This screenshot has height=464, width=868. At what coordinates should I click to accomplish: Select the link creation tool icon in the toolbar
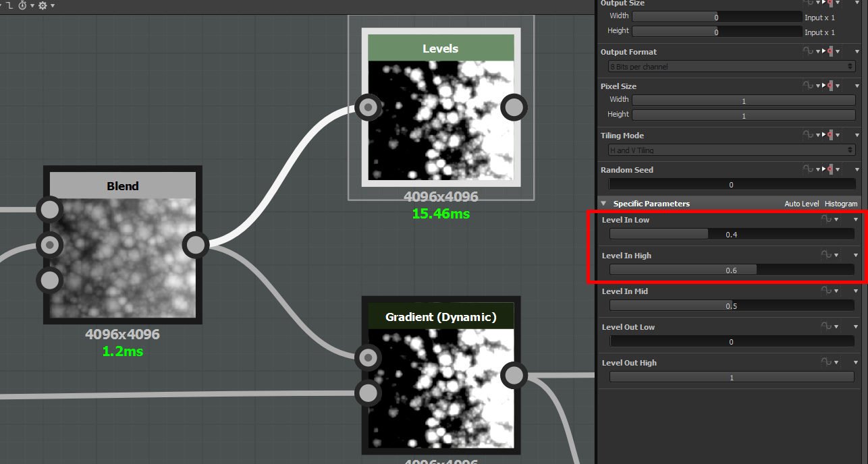click(x=10, y=5)
